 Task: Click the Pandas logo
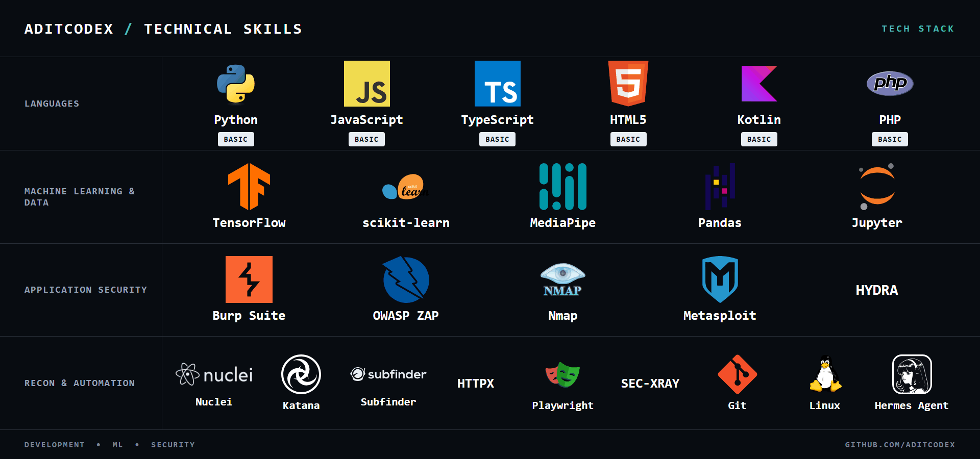point(720,187)
